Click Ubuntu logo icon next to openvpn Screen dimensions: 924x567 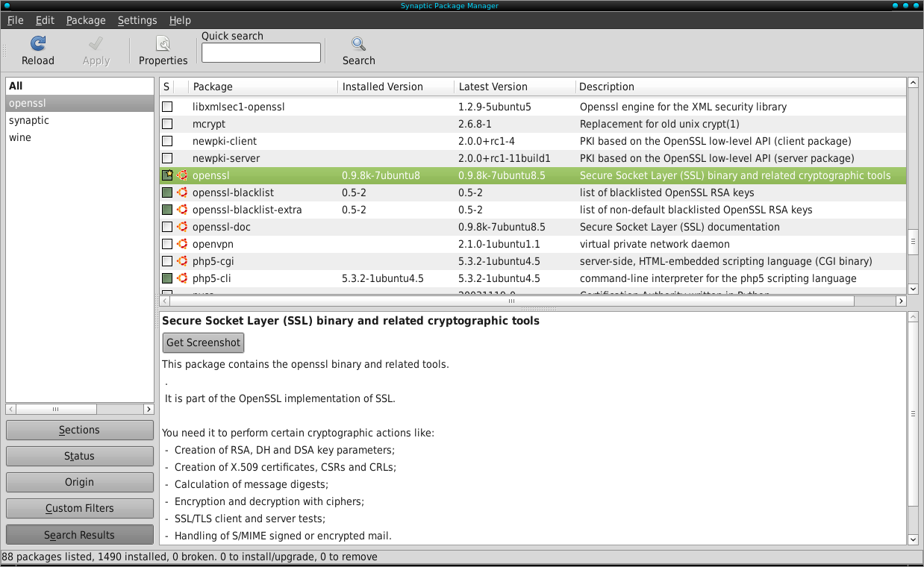tap(182, 244)
